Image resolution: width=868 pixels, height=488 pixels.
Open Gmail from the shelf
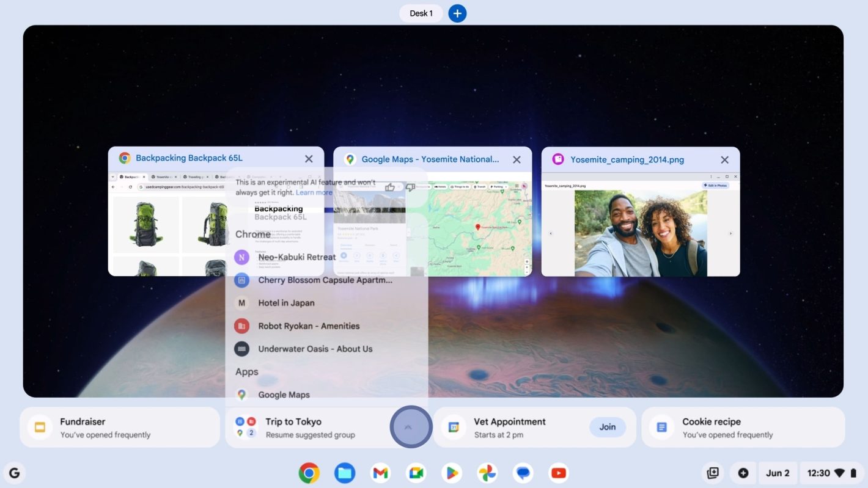380,473
